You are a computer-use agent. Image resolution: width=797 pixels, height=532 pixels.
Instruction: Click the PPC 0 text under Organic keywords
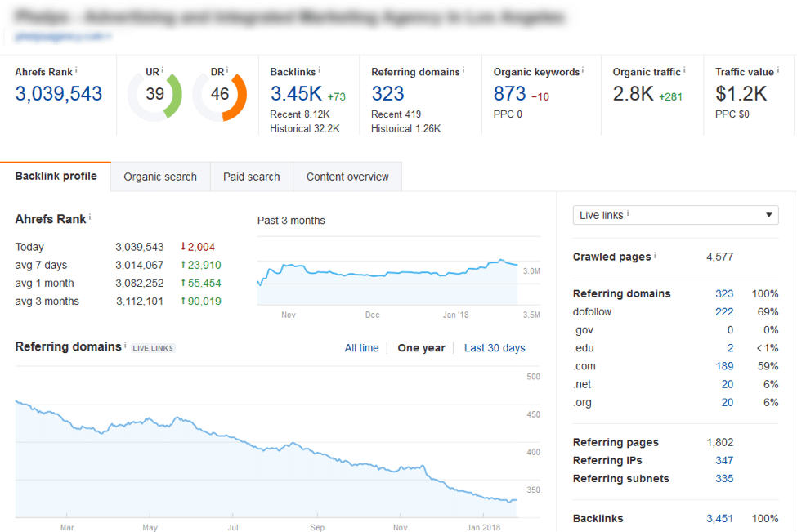point(508,114)
